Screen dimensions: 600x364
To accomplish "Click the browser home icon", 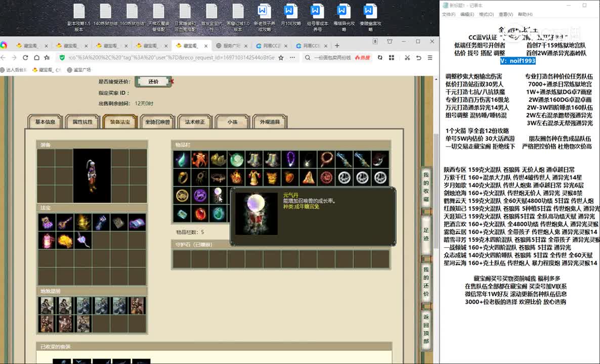I will pos(36,57).
